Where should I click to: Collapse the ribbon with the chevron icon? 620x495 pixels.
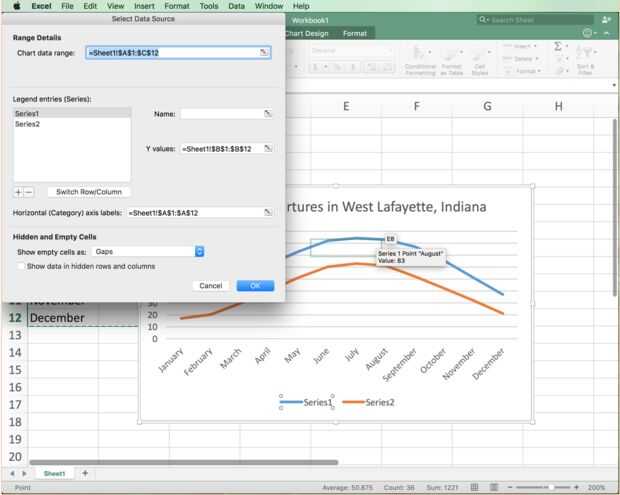click(607, 34)
